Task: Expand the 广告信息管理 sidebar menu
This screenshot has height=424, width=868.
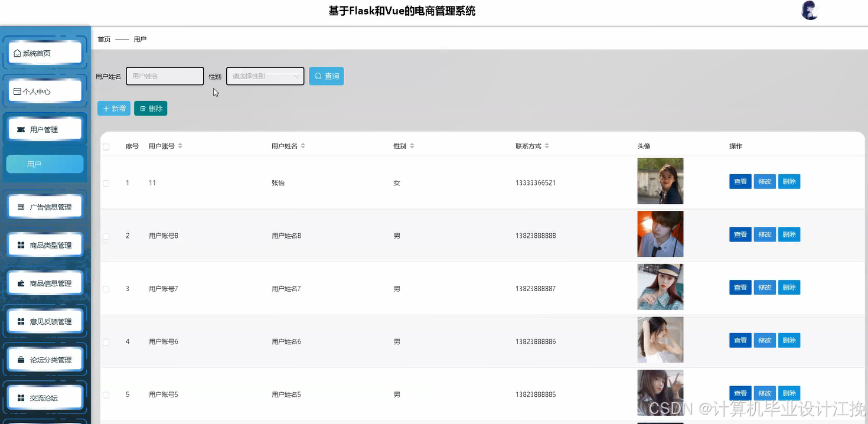Action: [x=45, y=207]
